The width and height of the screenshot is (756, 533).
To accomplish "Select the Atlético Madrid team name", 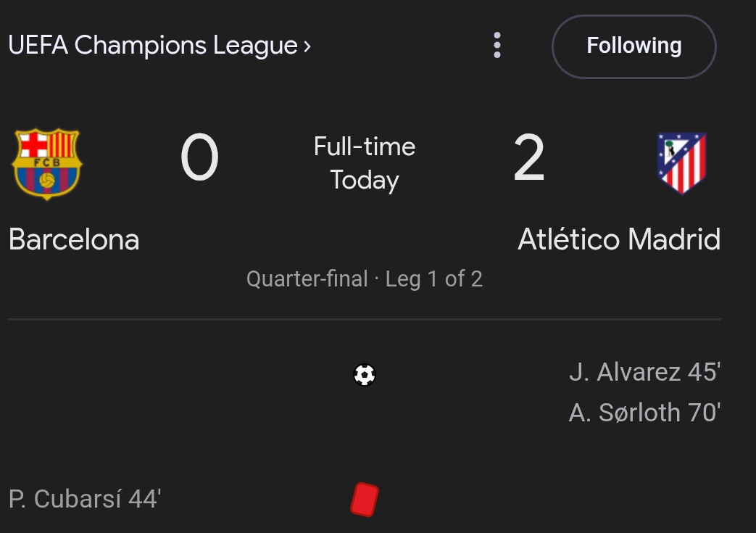I will [x=619, y=239].
